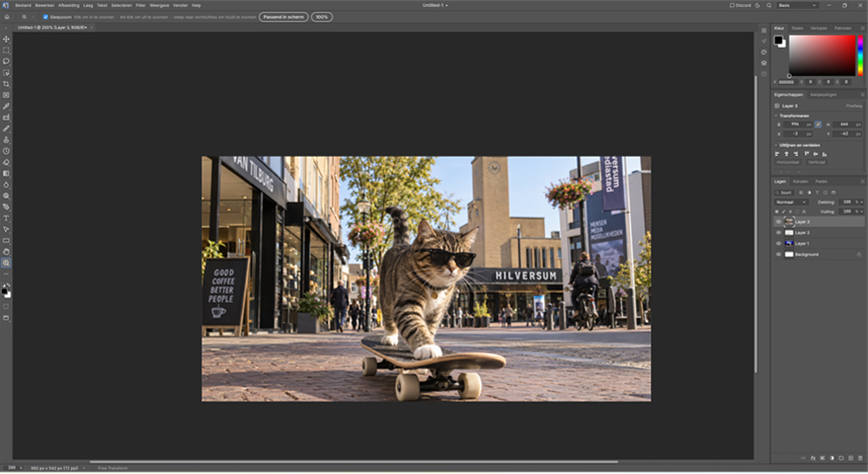Switch to the Stalen tab

point(797,28)
